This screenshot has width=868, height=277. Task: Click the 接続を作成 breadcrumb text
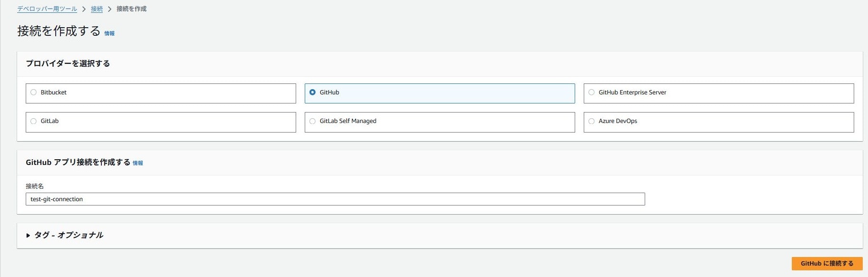click(x=131, y=9)
